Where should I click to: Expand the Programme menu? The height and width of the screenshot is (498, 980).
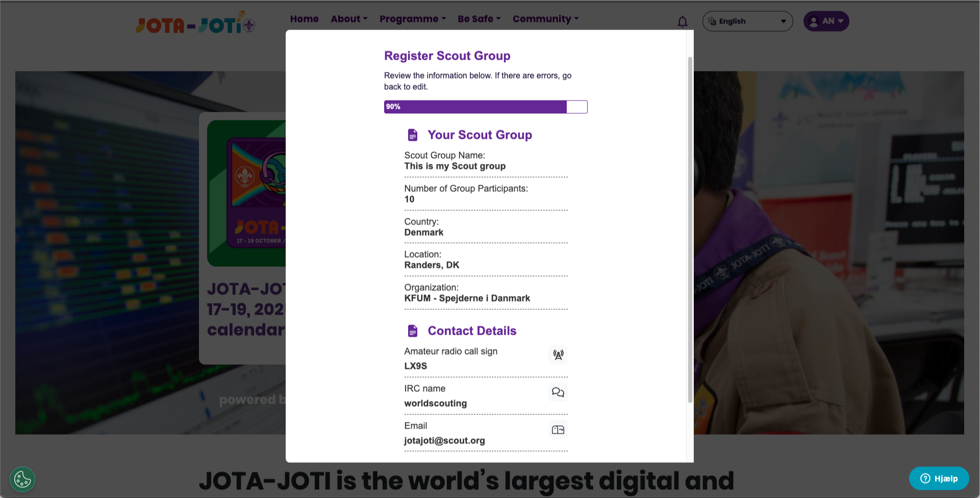pos(413,19)
